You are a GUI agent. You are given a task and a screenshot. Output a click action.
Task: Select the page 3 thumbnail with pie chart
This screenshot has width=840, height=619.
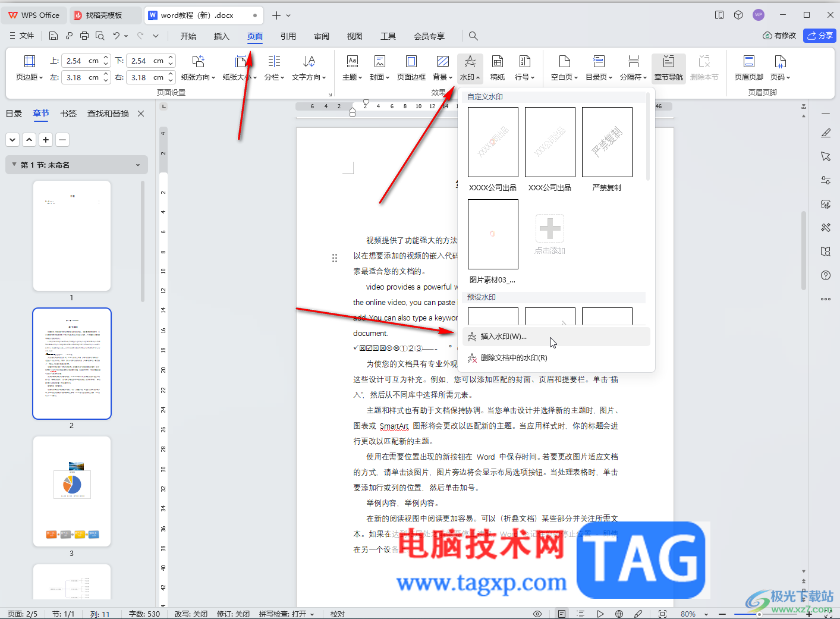tap(72, 491)
